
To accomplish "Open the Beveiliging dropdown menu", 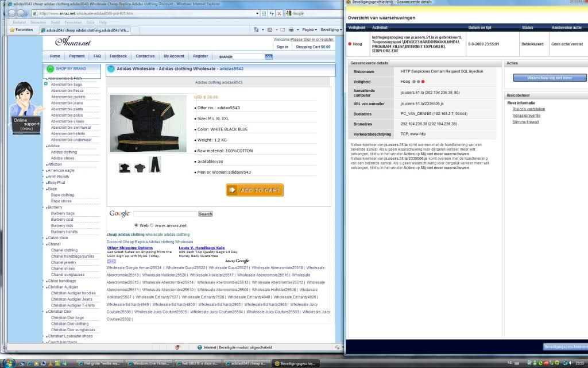I will [331, 29].
